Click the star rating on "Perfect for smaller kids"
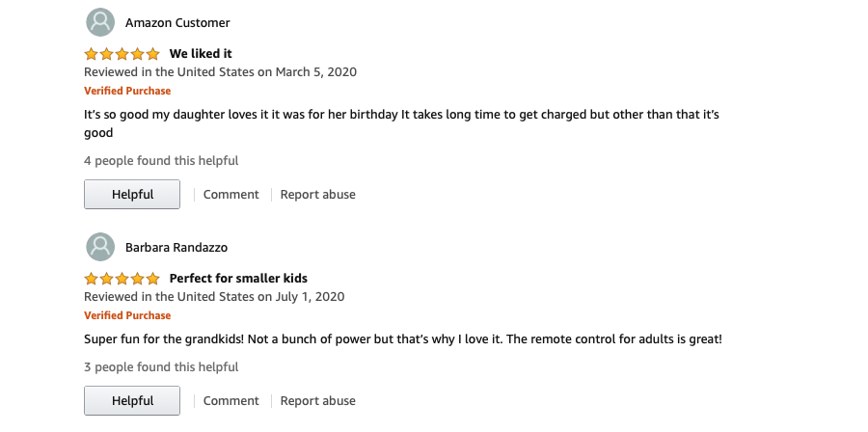 (122, 279)
